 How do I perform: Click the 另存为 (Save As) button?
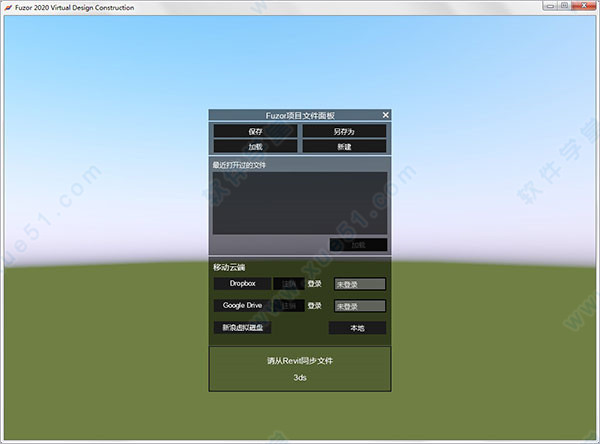pyautogui.click(x=344, y=131)
